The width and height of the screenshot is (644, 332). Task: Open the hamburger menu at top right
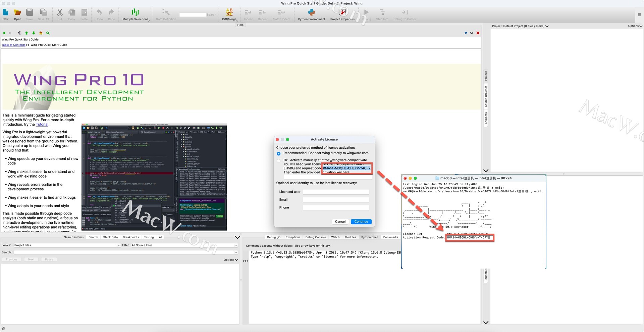point(639,15)
